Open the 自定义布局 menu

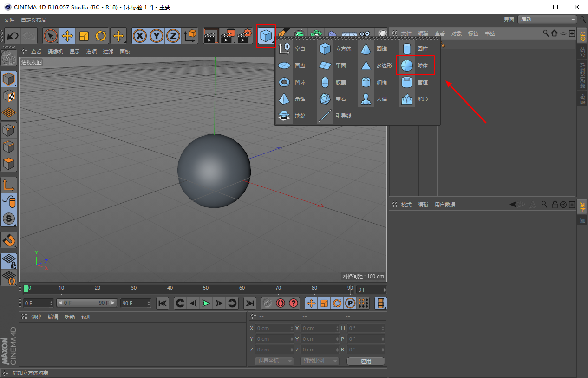33,20
